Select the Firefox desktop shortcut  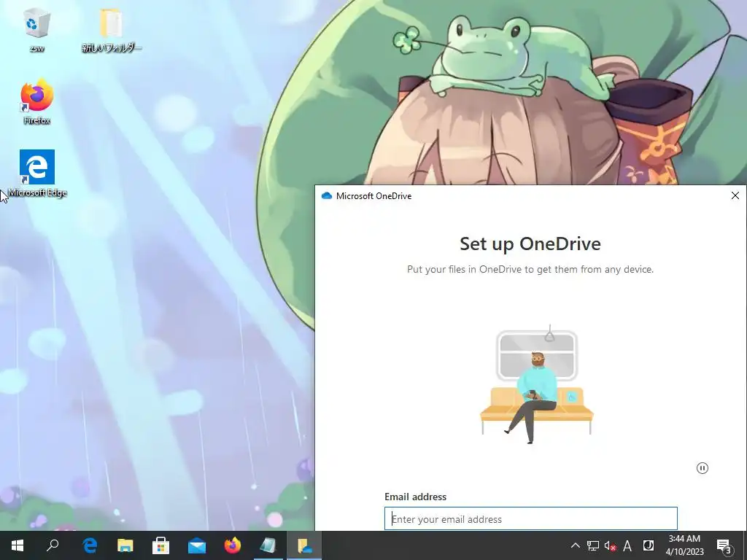tap(37, 102)
